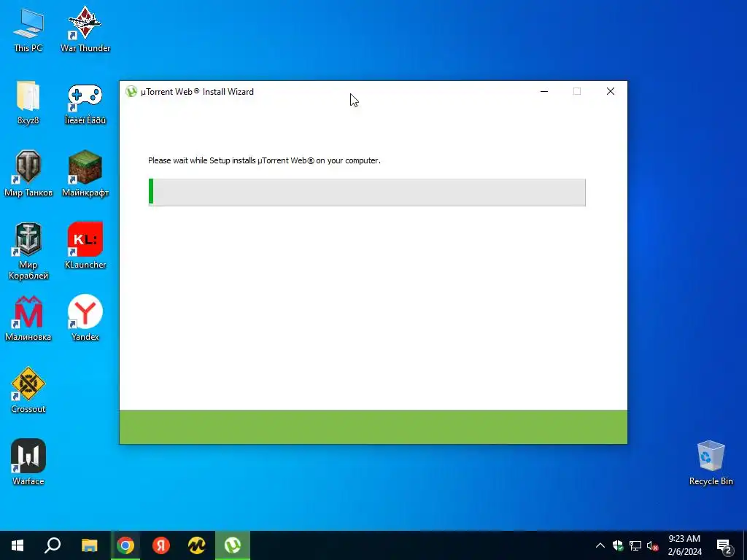Close the µTorrent Install Wizard
747x560 pixels.
pos(611,91)
